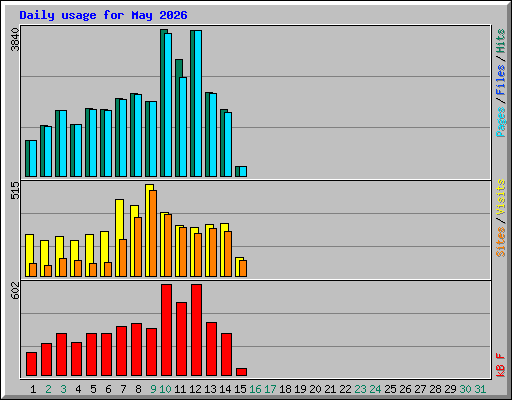The image size is (512, 400).
Task: Click the day 15 red KB bar
Action: coord(241,372)
